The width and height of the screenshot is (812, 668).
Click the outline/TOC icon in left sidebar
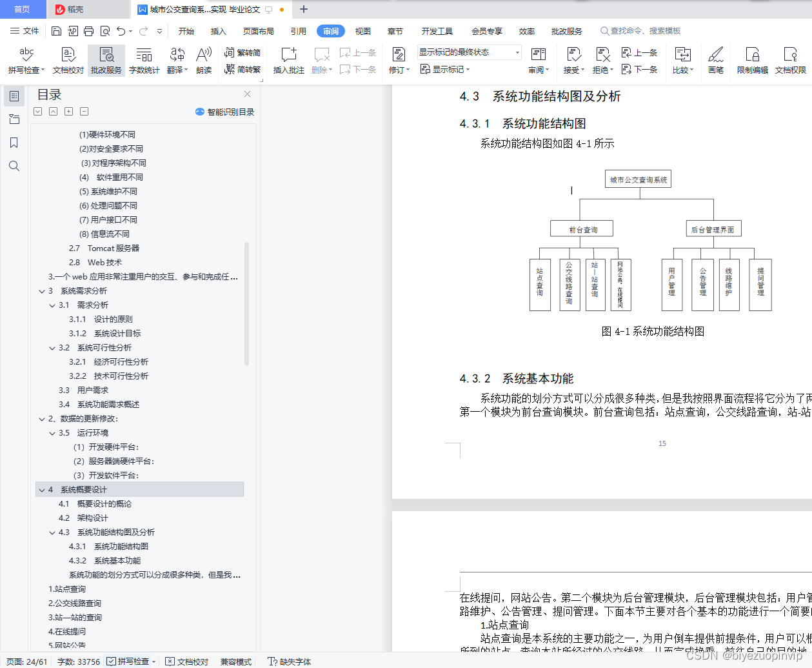[14, 96]
